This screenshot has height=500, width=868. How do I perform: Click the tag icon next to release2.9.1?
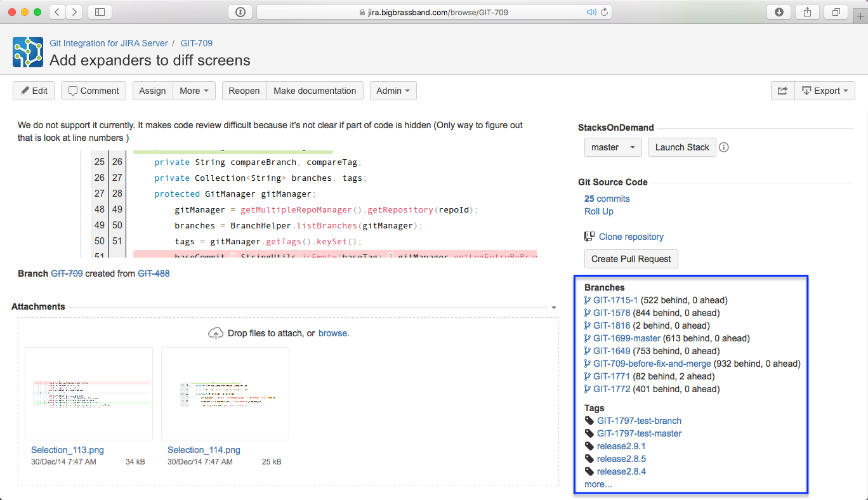tap(589, 446)
